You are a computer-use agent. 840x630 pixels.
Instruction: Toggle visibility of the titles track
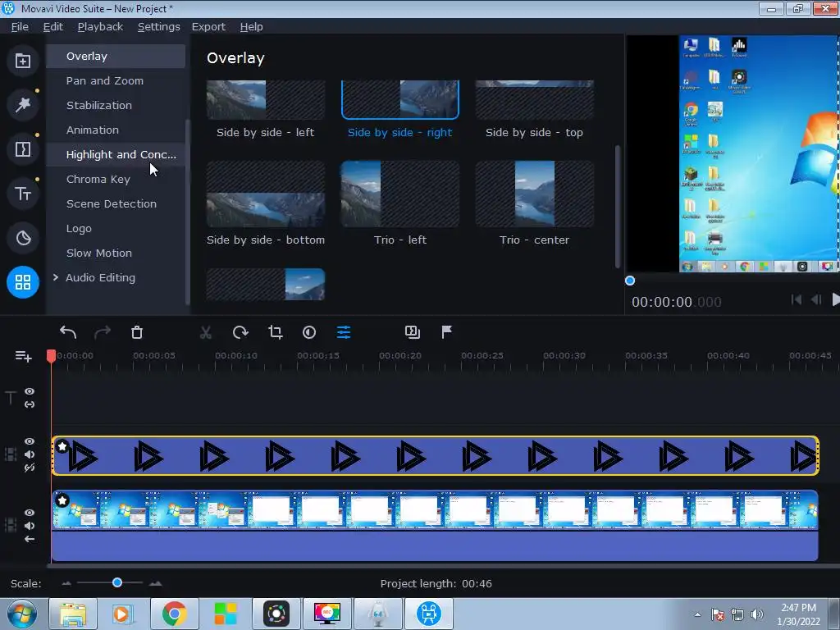point(30,391)
